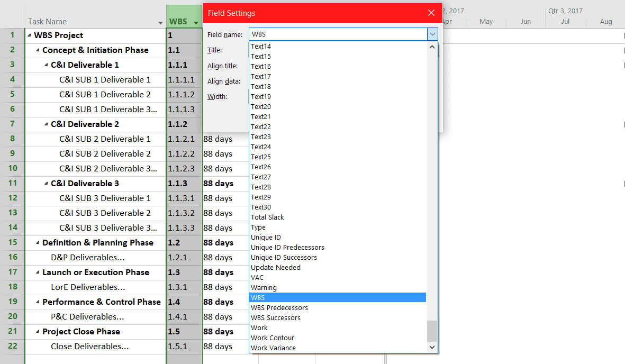
Task: Click WBS cell 1.1.3.2
Action: tap(184, 213)
